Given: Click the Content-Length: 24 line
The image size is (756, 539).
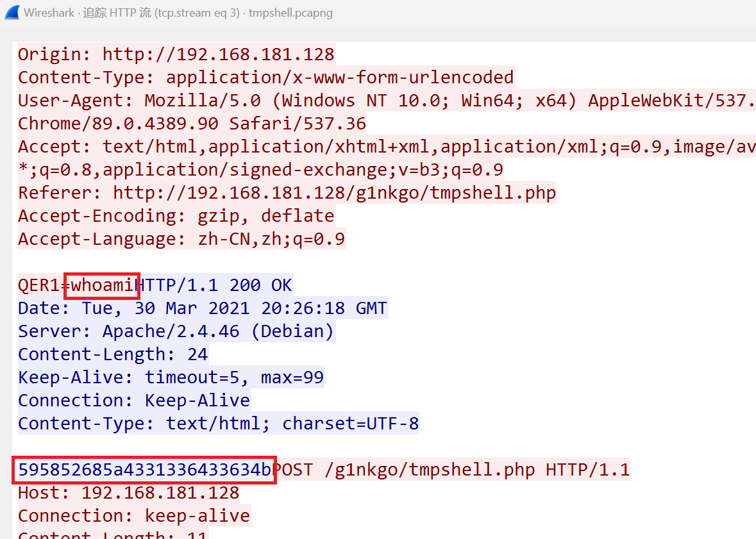Looking at the screenshot, I should 113,355.
